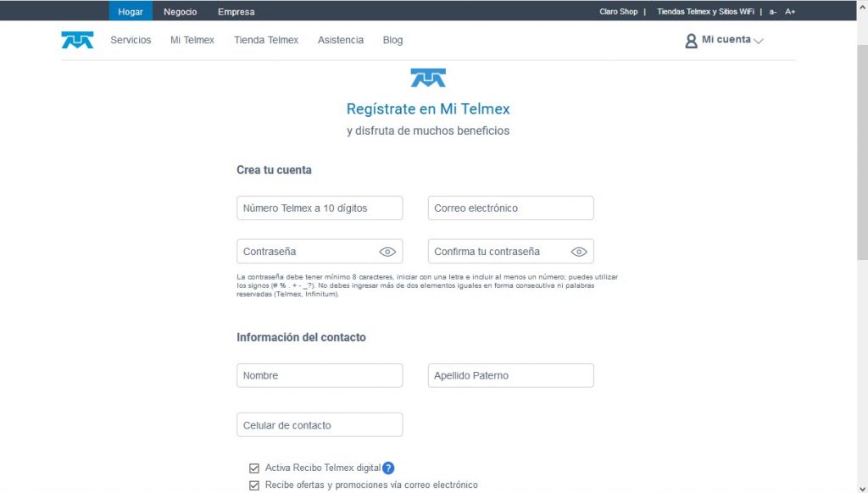868x493 pixels.
Task: Open Tiendas Telmex y Sitios WiFi link
Action: pos(705,12)
